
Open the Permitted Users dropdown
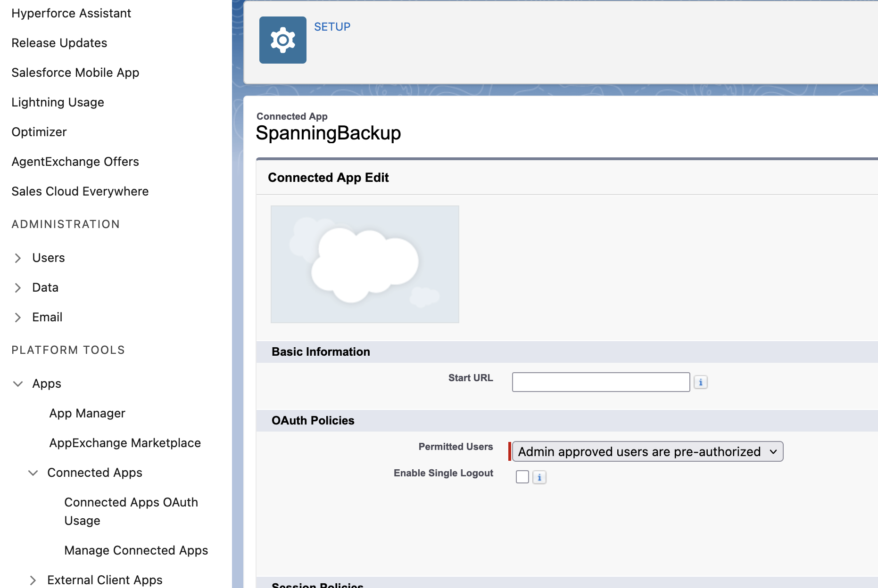(647, 451)
